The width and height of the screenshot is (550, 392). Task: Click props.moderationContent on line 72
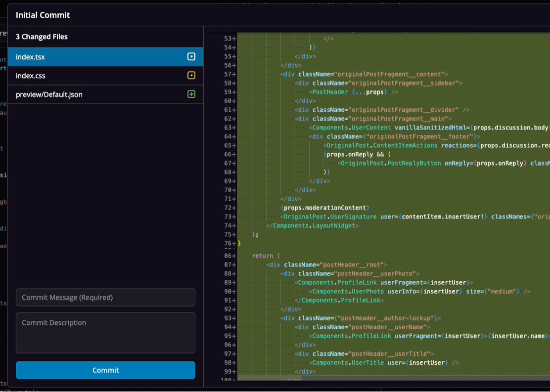pos(324,208)
